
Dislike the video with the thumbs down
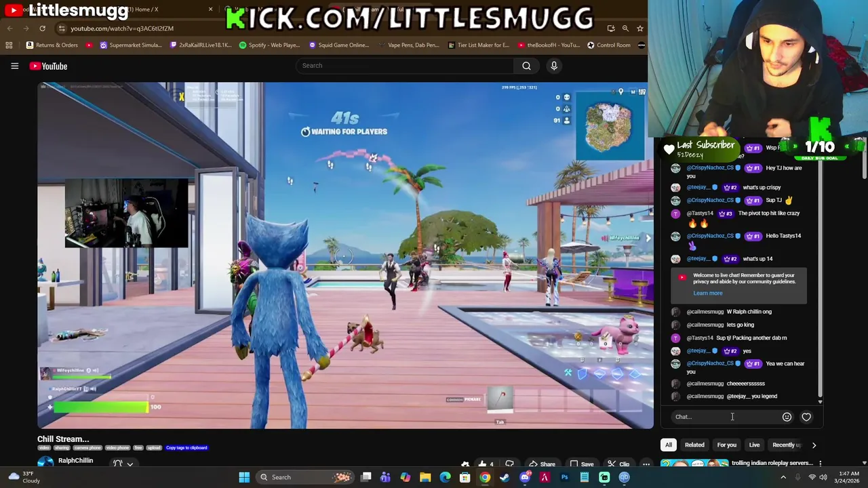click(509, 464)
